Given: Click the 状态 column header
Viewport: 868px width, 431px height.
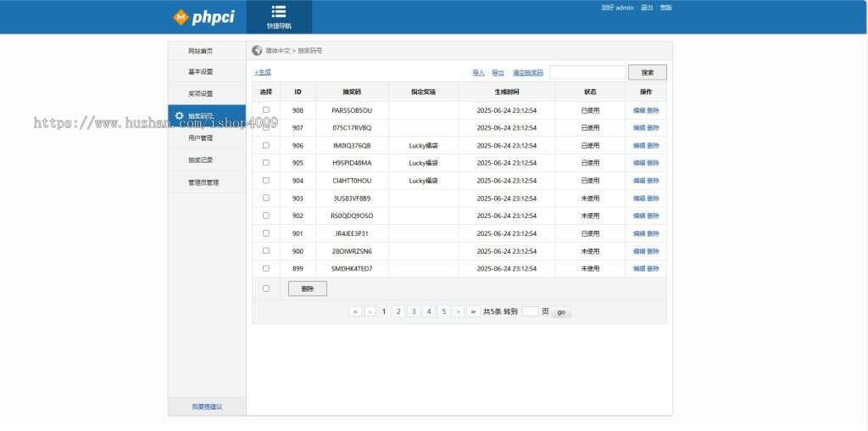Looking at the screenshot, I should click(x=590, y=92).
